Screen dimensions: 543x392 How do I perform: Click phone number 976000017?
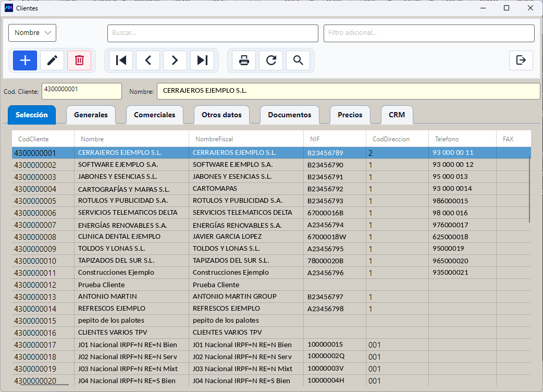[450, 225]
